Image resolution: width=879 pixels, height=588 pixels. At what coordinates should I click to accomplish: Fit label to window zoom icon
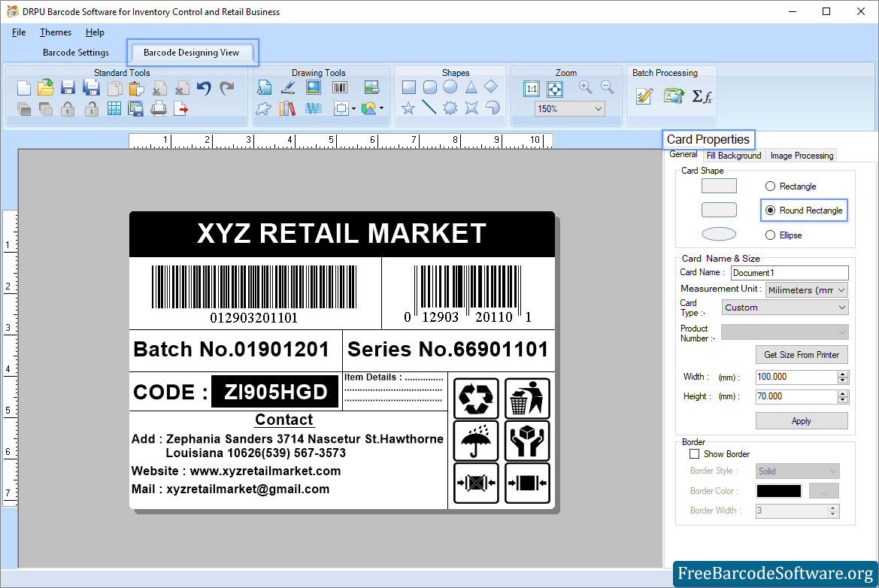[555, 89]
